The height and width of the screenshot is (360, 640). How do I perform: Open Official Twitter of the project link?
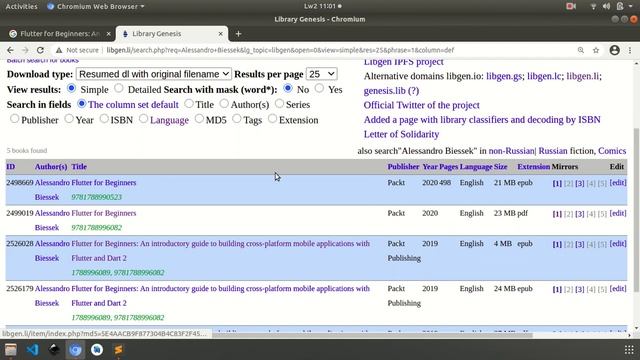[422, 105]
